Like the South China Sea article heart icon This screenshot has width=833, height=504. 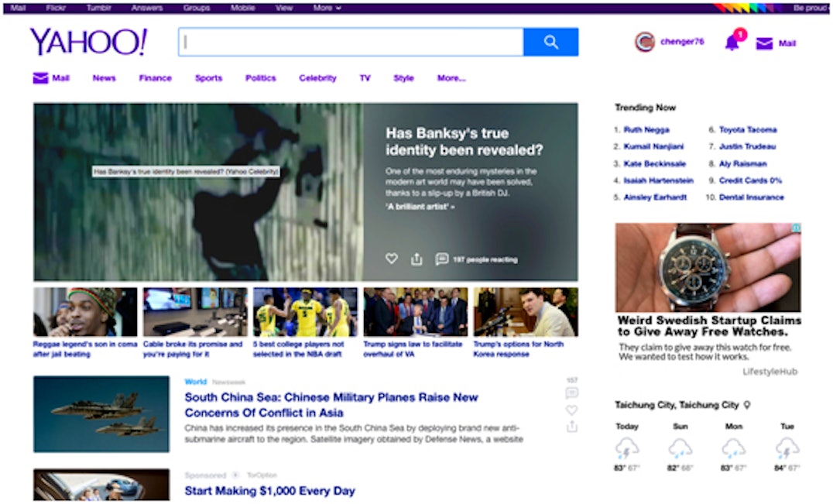[571, 410]
